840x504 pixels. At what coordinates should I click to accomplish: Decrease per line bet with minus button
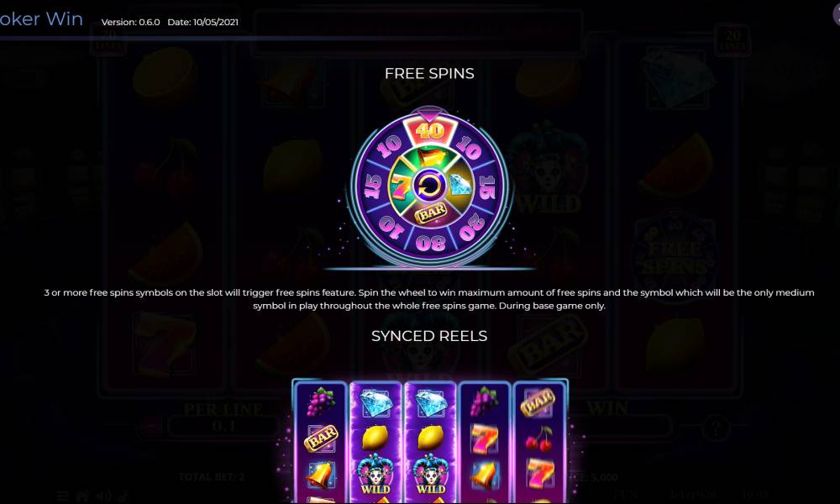tap(151, 427)
